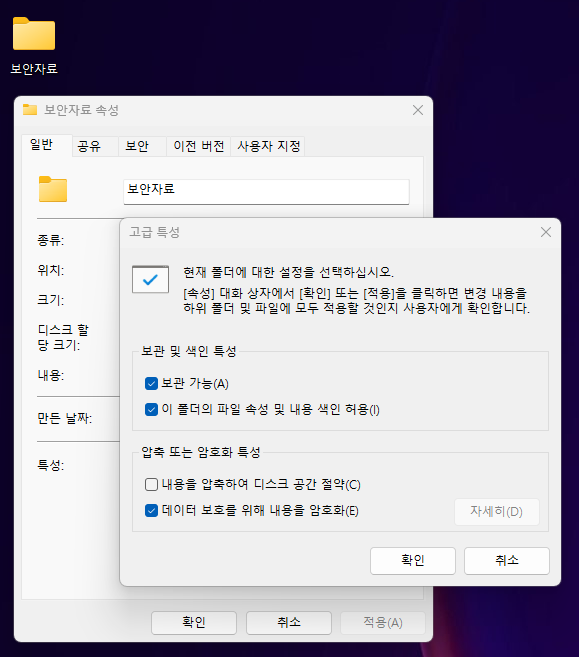Switch to the 일반 tab
This screenshot has width=579, height=657.
47,145
